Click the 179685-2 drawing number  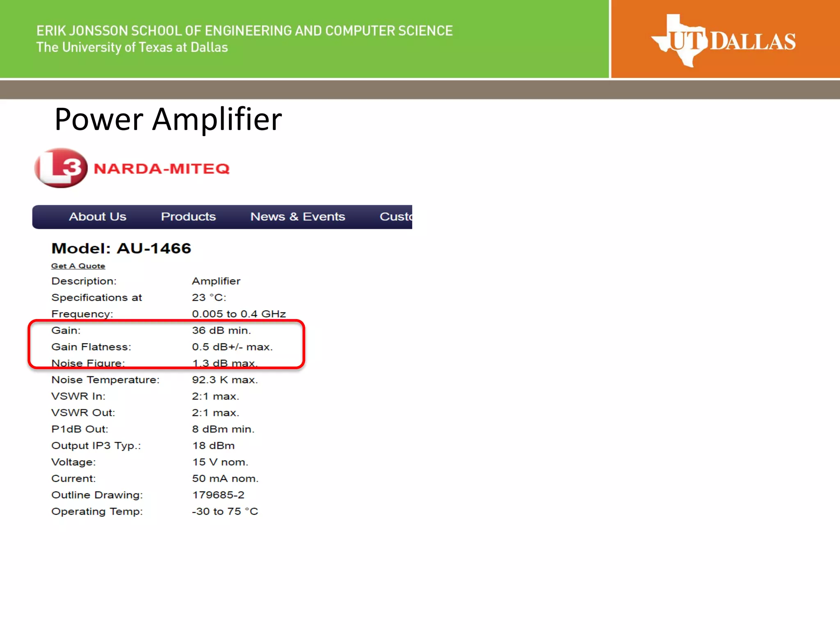click(x=218, y=495)
